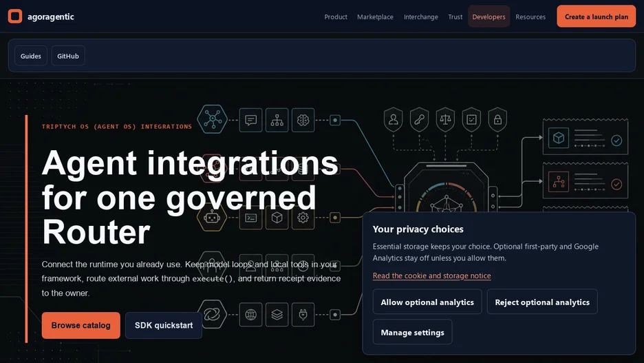Click the stacked layers icon
Viewport: 644px width, 363px height.
[277, 315]
